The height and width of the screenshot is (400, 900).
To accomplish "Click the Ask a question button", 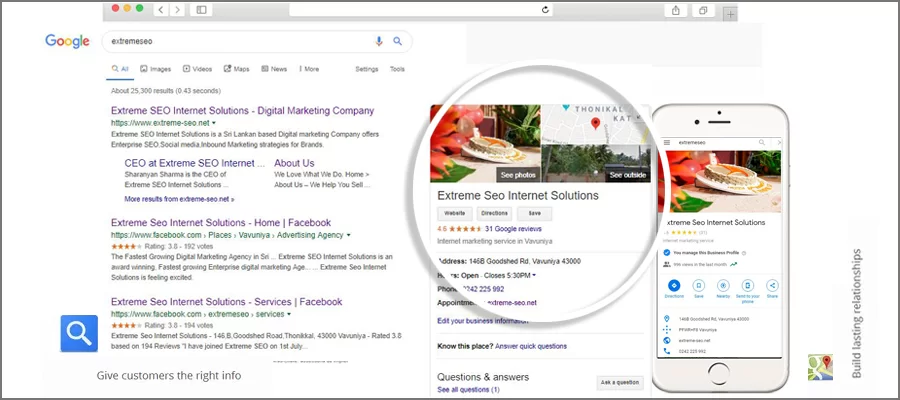I will [x=620, y=382].
